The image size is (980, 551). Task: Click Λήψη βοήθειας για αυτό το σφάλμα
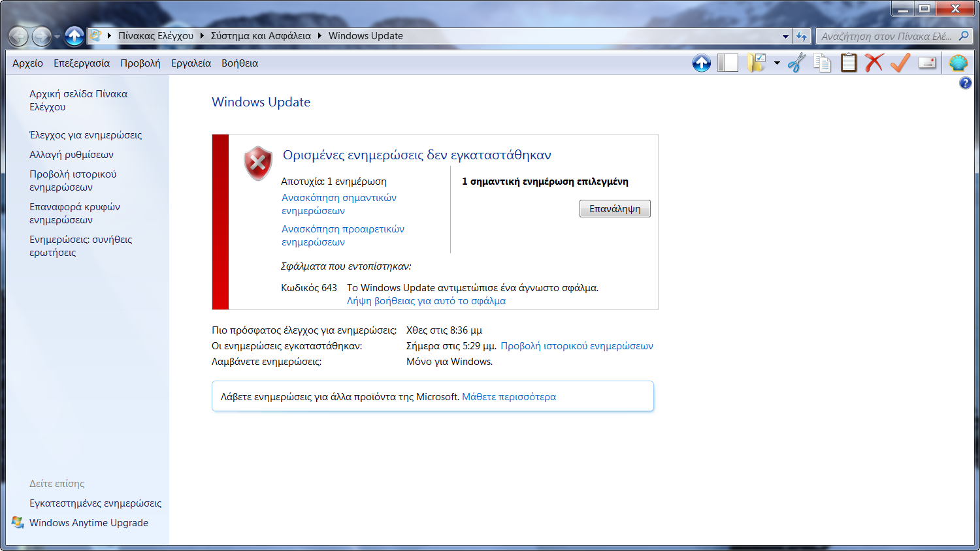(x=426, y=301)
